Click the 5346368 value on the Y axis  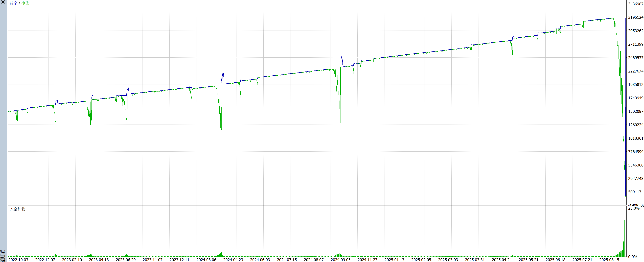(x=636, y=165)
